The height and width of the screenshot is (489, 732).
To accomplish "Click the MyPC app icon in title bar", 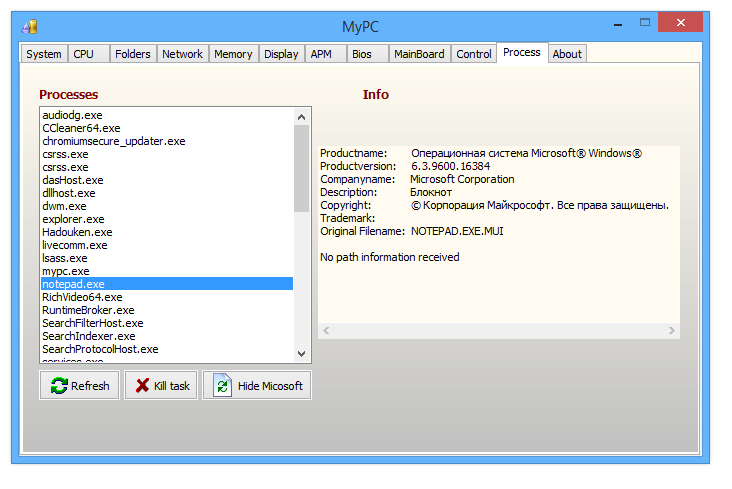I will click(29, 26).
